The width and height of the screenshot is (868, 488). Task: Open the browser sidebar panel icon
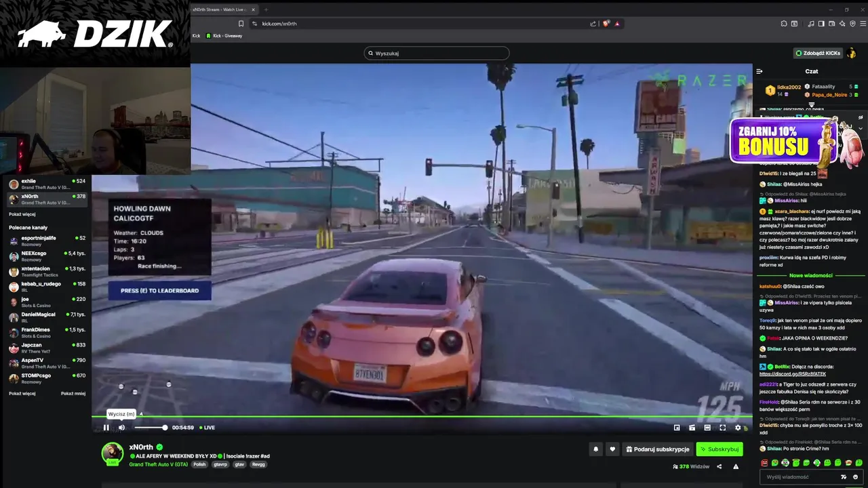point(821,24)
